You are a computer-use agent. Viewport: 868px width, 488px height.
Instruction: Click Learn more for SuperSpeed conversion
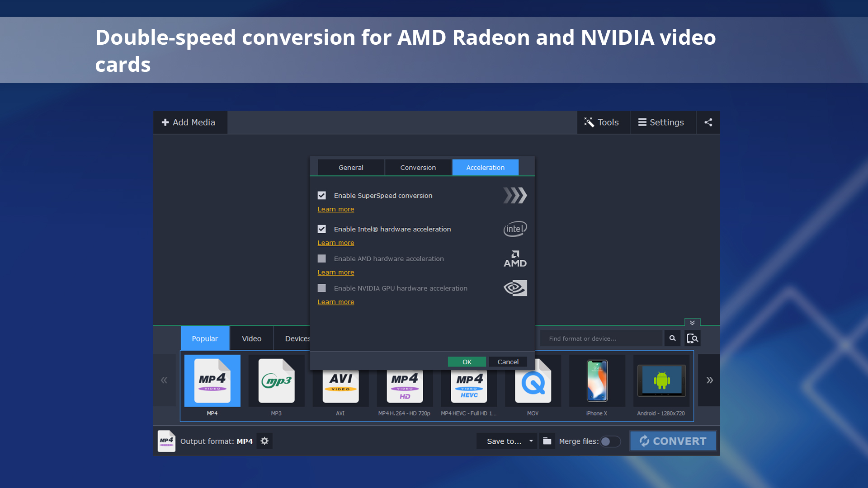(x=335, y=209)
